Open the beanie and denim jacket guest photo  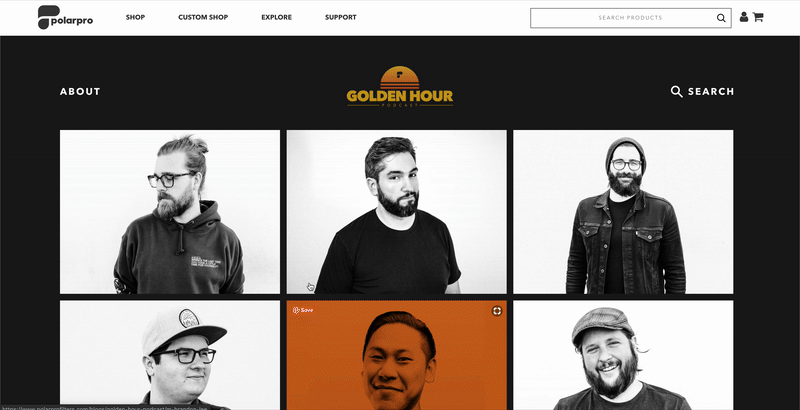(x=623, y=212)
